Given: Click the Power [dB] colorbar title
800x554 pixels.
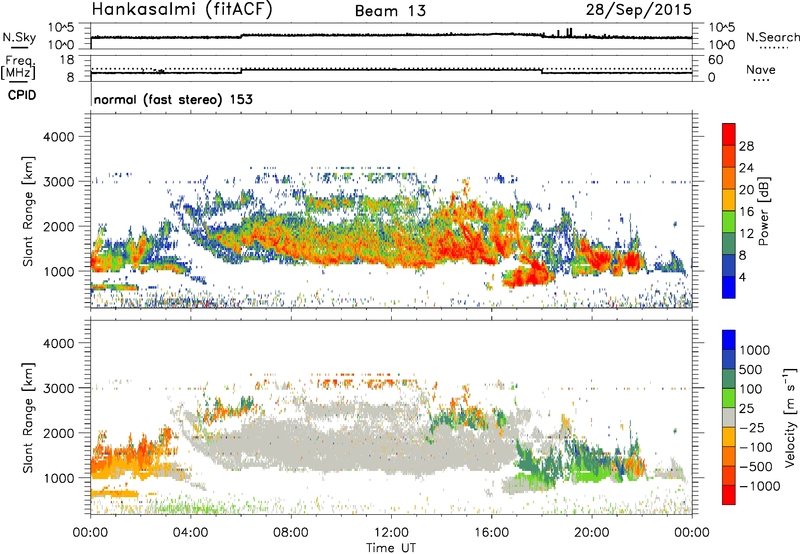Looking at the screenshot, I should point(763,211).
